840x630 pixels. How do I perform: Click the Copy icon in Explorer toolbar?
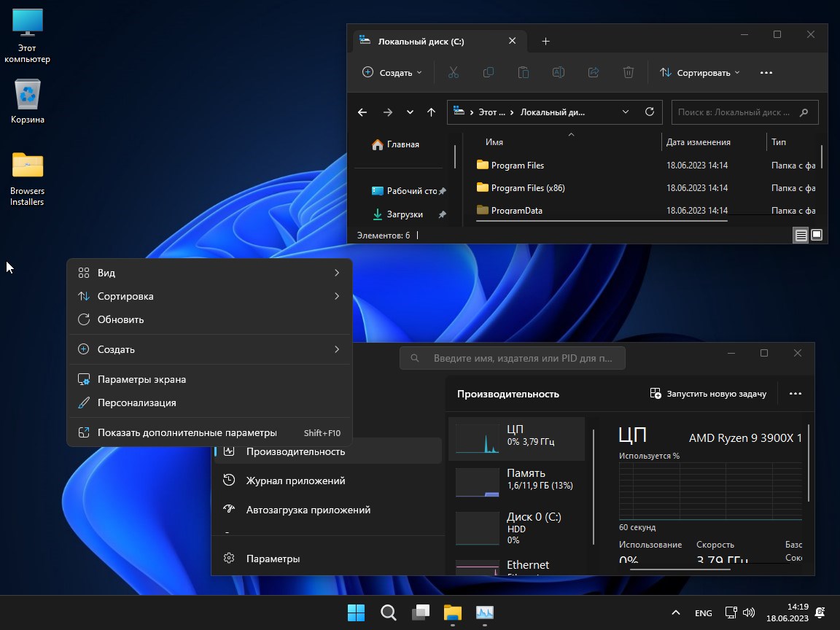[x=488, y=72]
